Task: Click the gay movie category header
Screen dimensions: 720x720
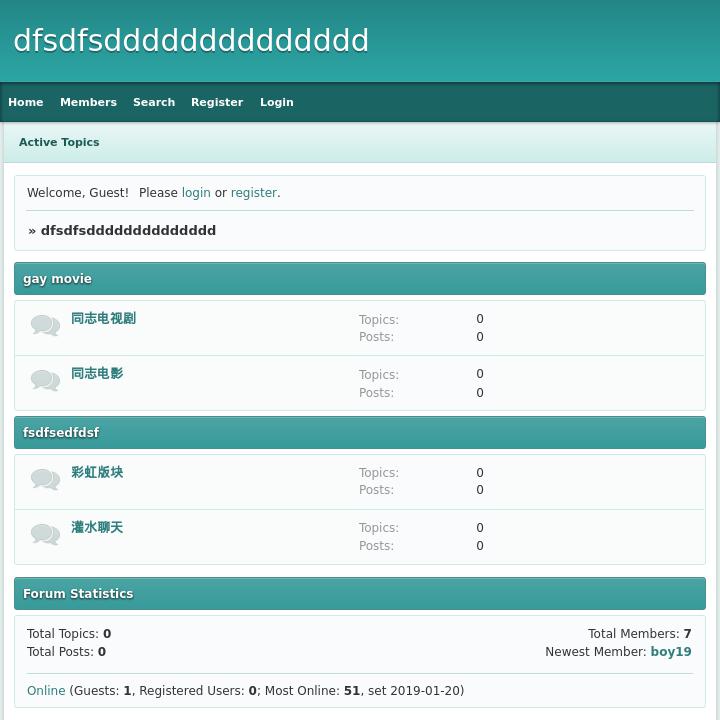Action: (57, 279)
